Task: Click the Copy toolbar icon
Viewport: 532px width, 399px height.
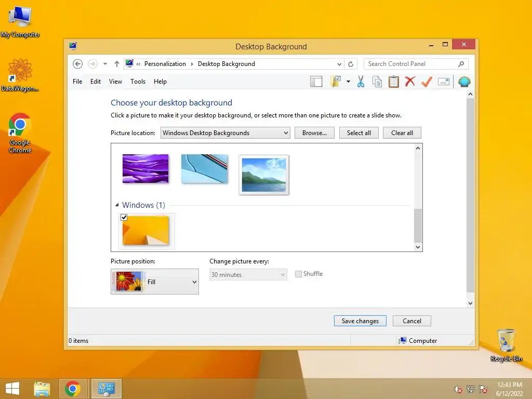Action: coord(377,82)
